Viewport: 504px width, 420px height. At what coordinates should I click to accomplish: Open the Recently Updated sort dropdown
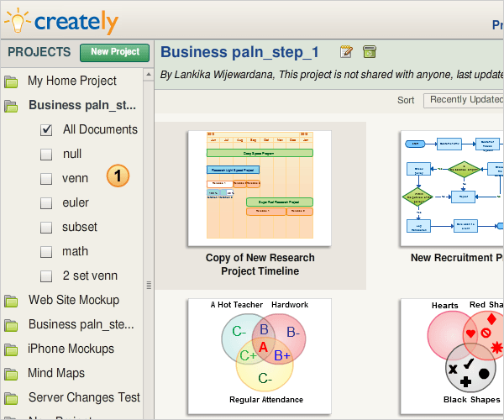point(464,101)
